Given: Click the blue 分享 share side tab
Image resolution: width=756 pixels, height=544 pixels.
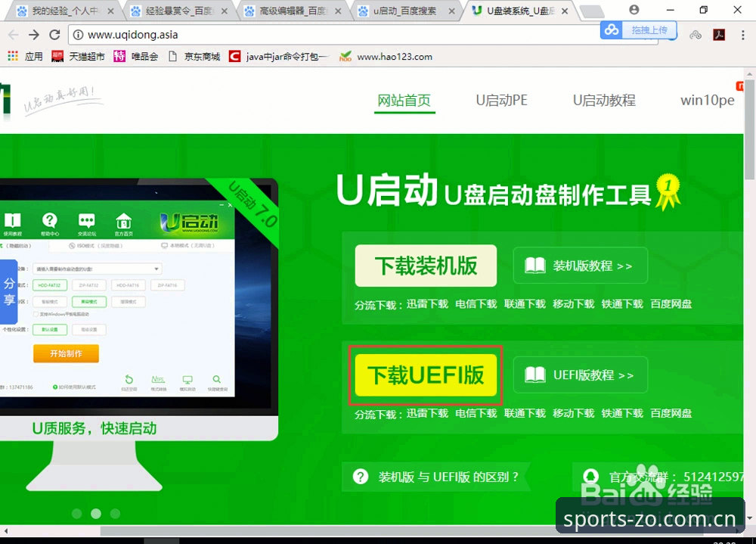Looking at the screenshot, I should 8,291.
